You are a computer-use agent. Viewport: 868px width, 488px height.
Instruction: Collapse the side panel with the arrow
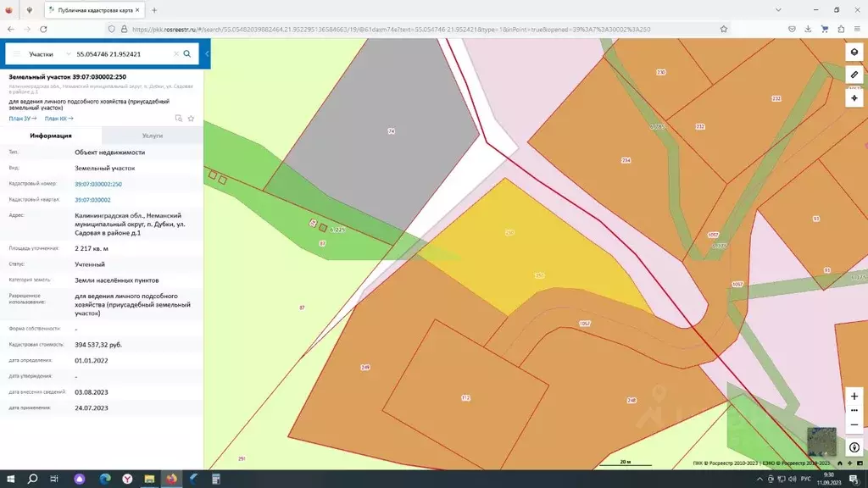(x=207, y=53)
